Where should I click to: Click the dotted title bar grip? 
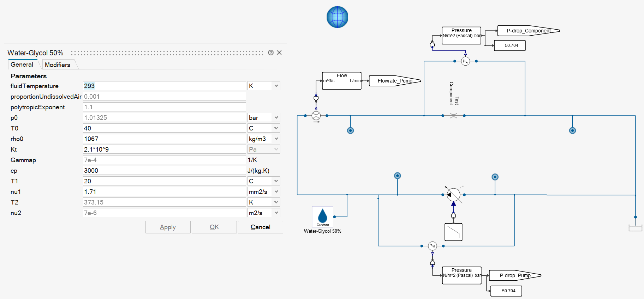pos(167,53)
